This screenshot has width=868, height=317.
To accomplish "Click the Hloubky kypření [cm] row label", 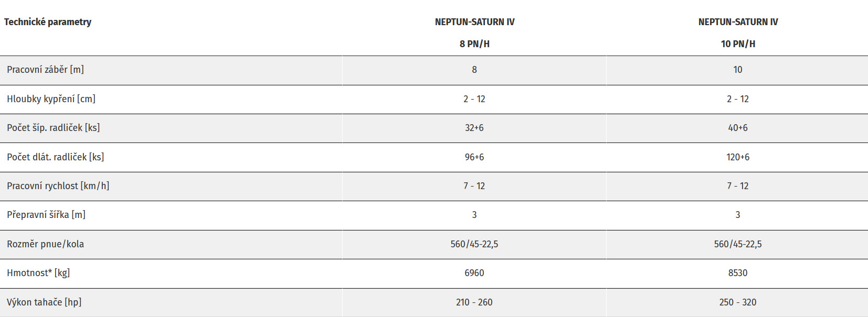I will pos(51,99).
